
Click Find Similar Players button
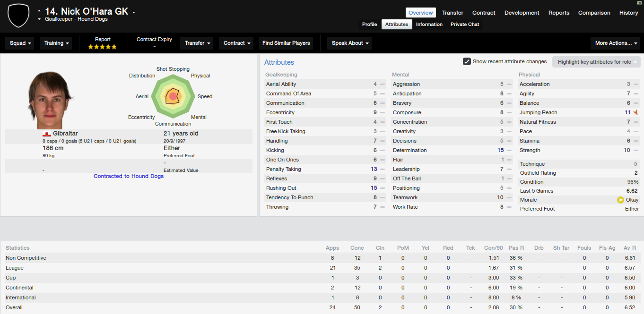coord(286,43)
